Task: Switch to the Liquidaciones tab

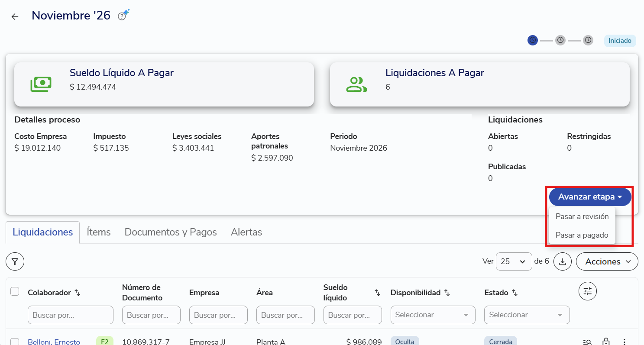Action: pyautogui.click(x=43, y=232)
